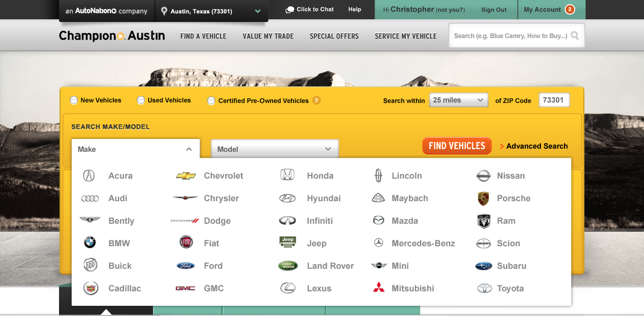Click the Sign Out link
The height and width of the screenshot is (316, 644).
pyautogui.click(x=494, y=10)
